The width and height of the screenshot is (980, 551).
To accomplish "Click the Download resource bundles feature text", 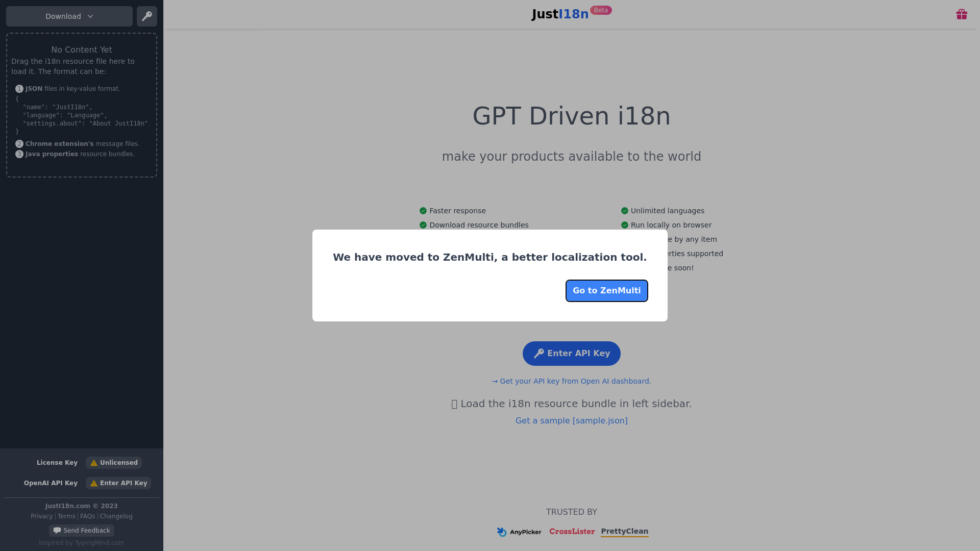I will click(479, 225).
